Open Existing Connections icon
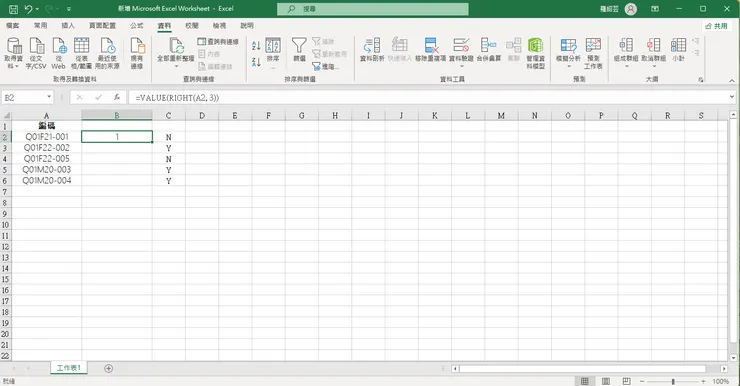 [137, 46]
